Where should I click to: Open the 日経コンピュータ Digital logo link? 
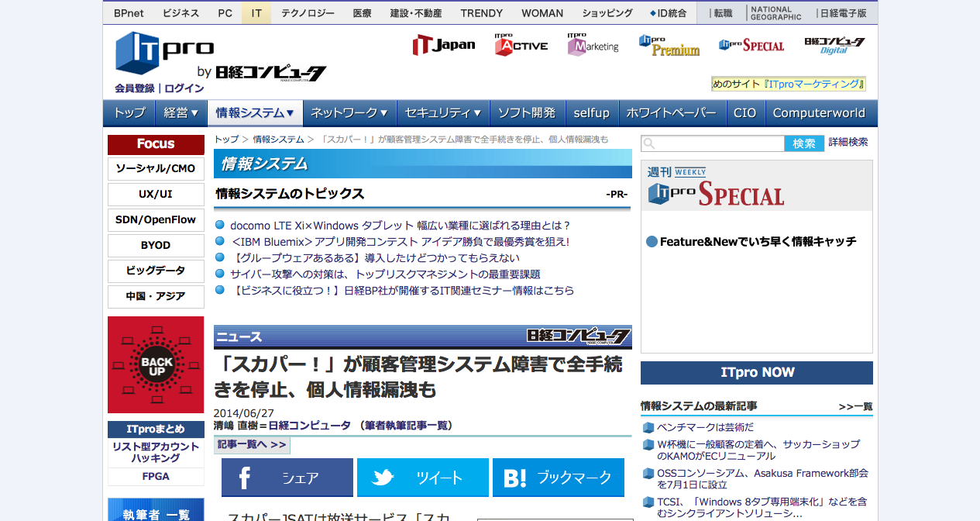point(834,45)
